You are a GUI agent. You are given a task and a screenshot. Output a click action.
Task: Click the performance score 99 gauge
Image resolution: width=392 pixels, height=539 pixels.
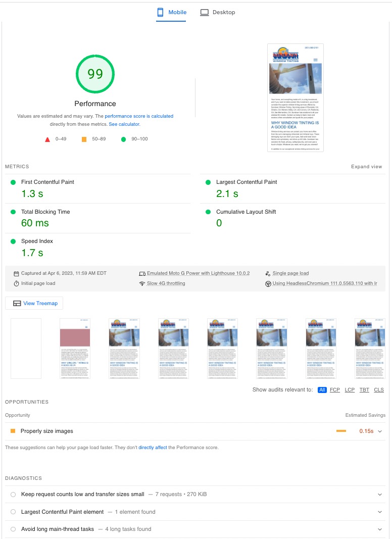(95, 74)
